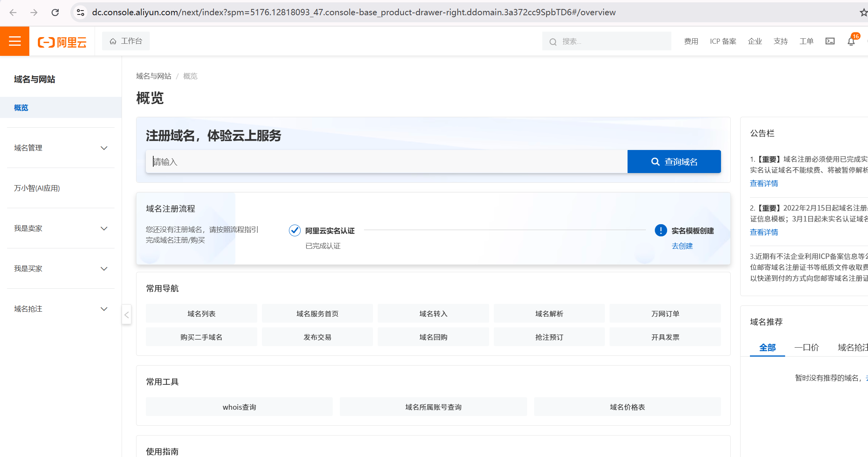Click the browser back arrow
Viewport: 868px width, 457px height.
tap(13, 12)
